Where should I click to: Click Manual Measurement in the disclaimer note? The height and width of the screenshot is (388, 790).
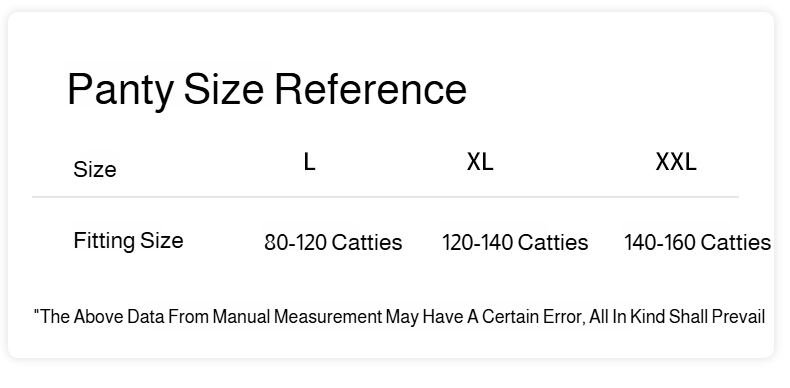(297, 317)
